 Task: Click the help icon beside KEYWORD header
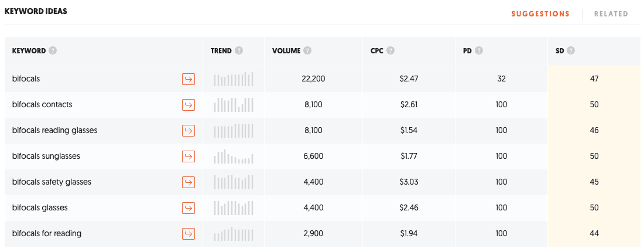[53, 51]
